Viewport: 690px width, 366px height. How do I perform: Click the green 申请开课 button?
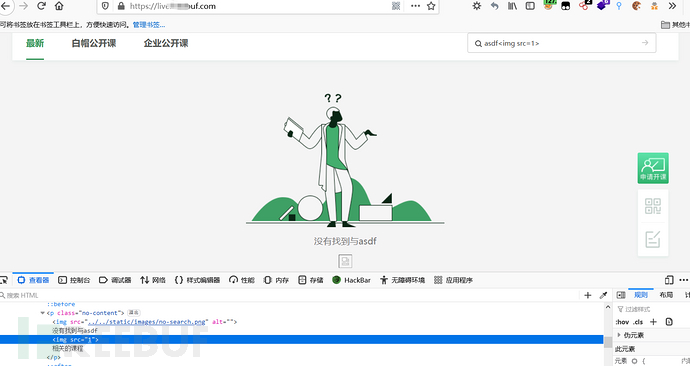[653, 168]
